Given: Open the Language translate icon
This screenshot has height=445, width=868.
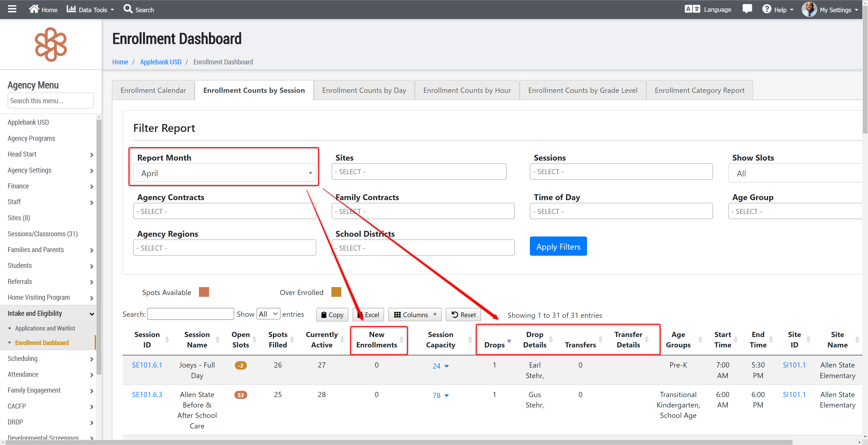Looking at the screenshot, I should point(692,9).
